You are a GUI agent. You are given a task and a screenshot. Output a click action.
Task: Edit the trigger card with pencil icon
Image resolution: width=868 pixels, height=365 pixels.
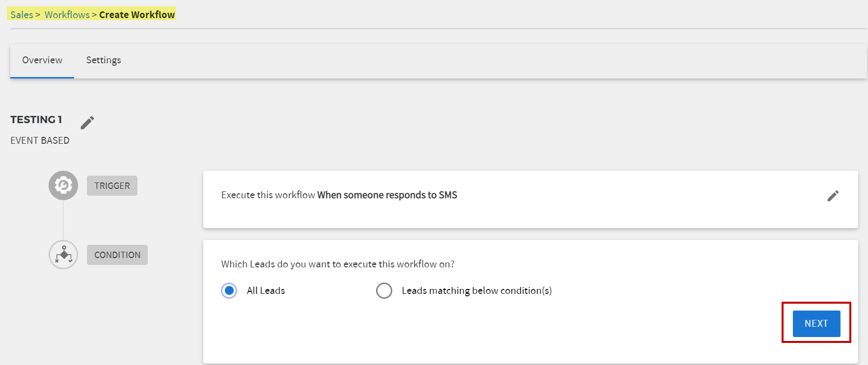point(833,196)
